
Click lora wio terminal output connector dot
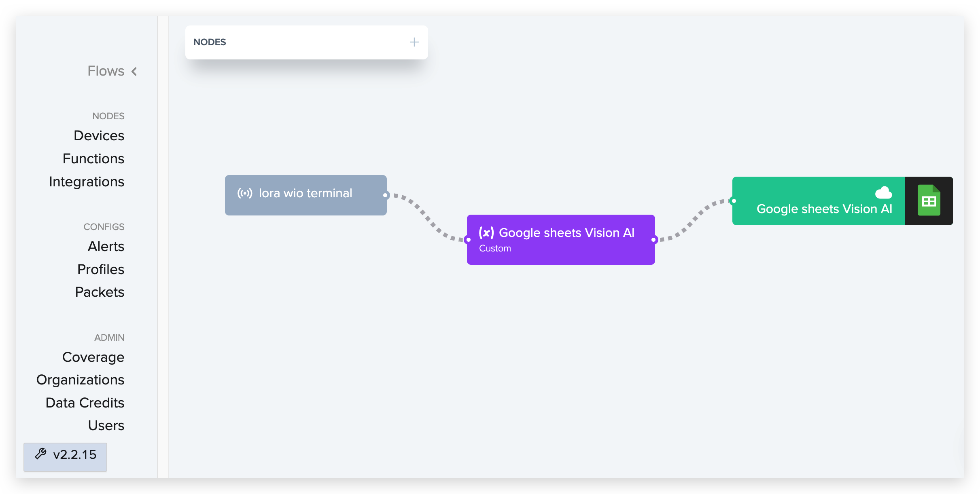pos(386,195)
